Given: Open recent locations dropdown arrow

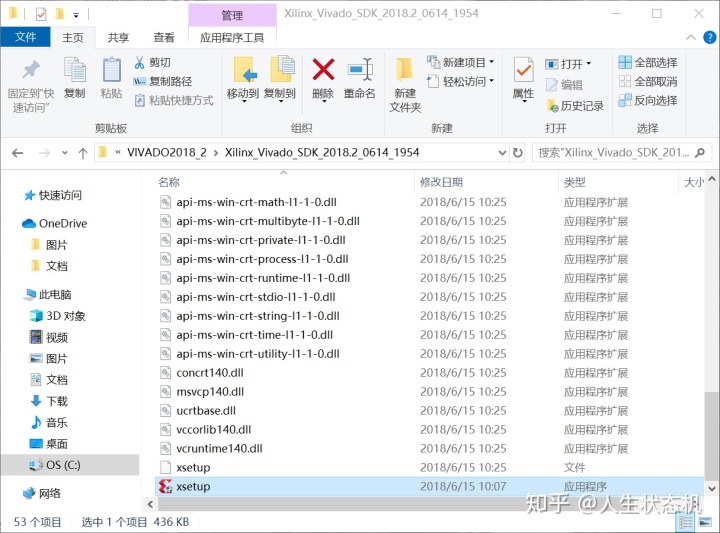Looking at the screenshot, I should click(x=64, y=153).
